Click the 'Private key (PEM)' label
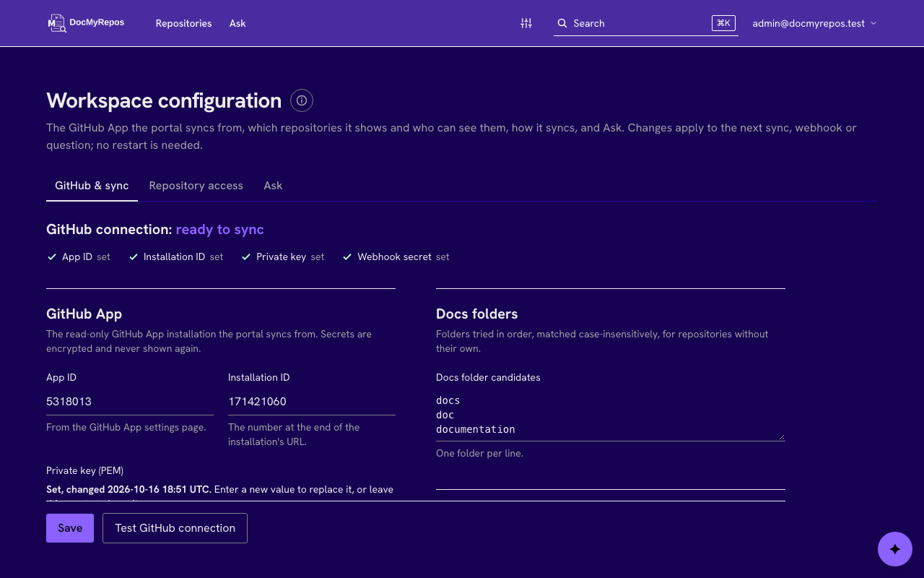Image resolution: width=924 pixels, height=578 pixels. pos(84,470)
